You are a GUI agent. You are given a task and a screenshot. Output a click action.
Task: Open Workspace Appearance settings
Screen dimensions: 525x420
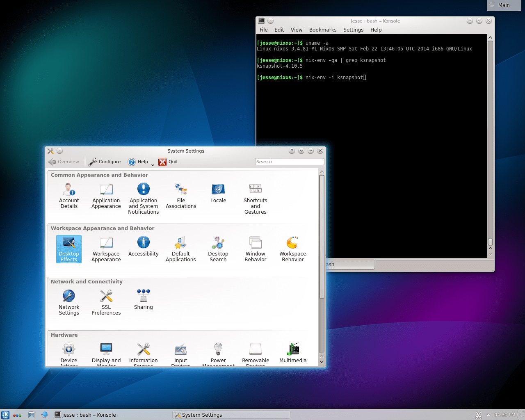pyautogui.click(x=106, y=249)
